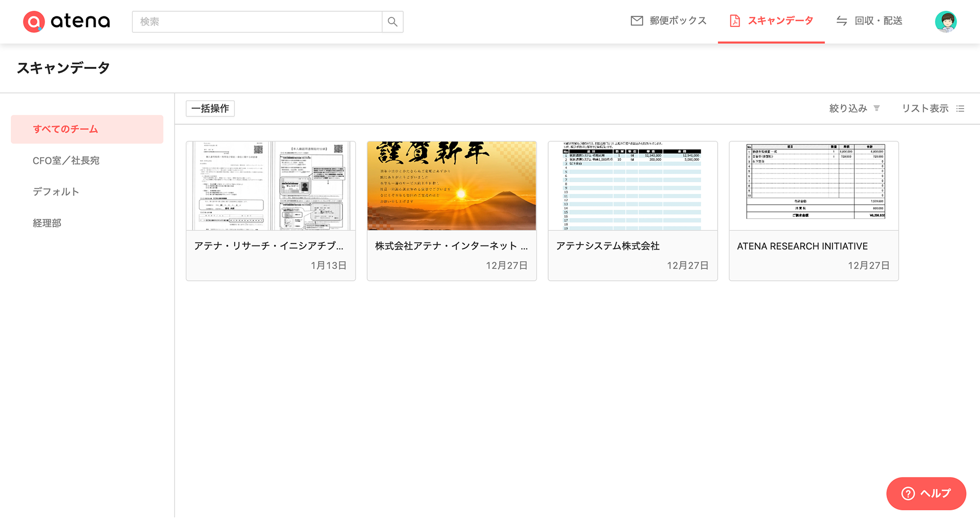The height and width of the screenshot is (518, 980).
Task: Click the 回収・配送 arrows icon
Action: coord(842,21)
